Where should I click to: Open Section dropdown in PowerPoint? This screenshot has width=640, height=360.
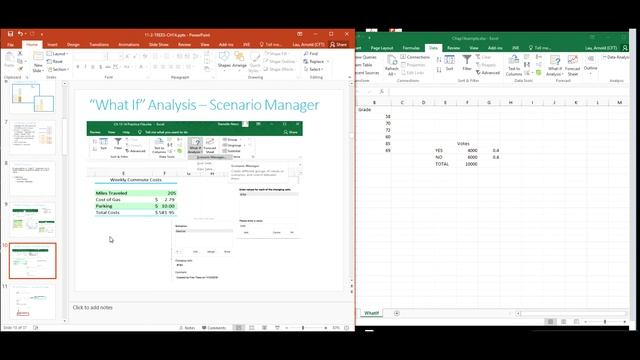coord(58,69)
